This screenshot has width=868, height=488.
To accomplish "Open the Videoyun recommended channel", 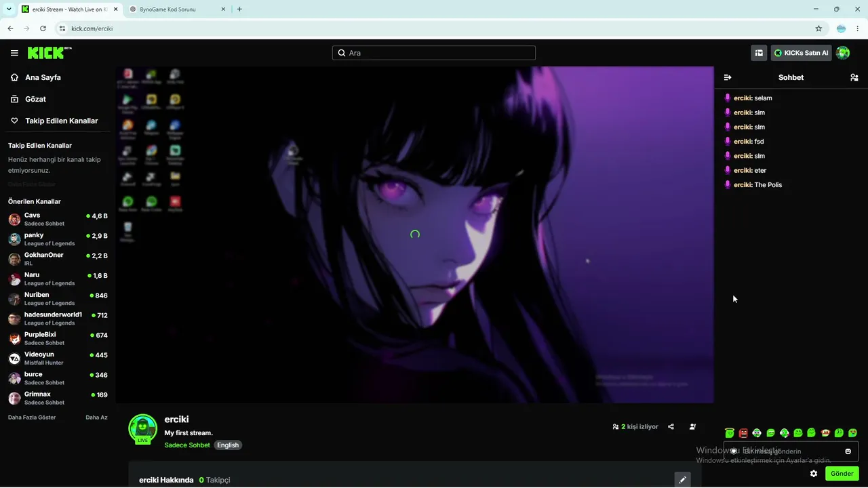I will [x=58, y=358].
